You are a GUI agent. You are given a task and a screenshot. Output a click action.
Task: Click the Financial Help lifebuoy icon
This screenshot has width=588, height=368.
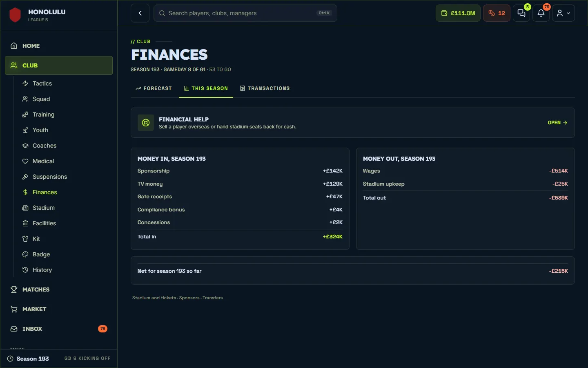point(146,123)
